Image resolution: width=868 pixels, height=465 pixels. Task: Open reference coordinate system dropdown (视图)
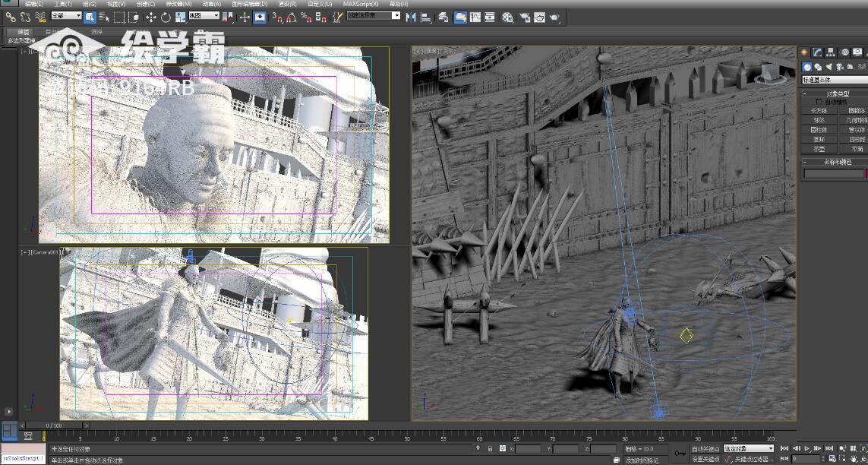click(204, 15)
